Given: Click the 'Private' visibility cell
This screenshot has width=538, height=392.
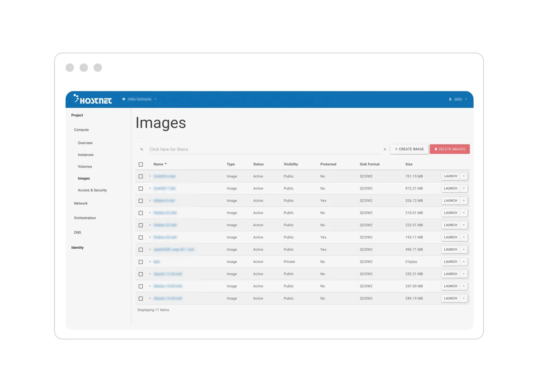Looking at the screenshot, I should pos(289,262).
